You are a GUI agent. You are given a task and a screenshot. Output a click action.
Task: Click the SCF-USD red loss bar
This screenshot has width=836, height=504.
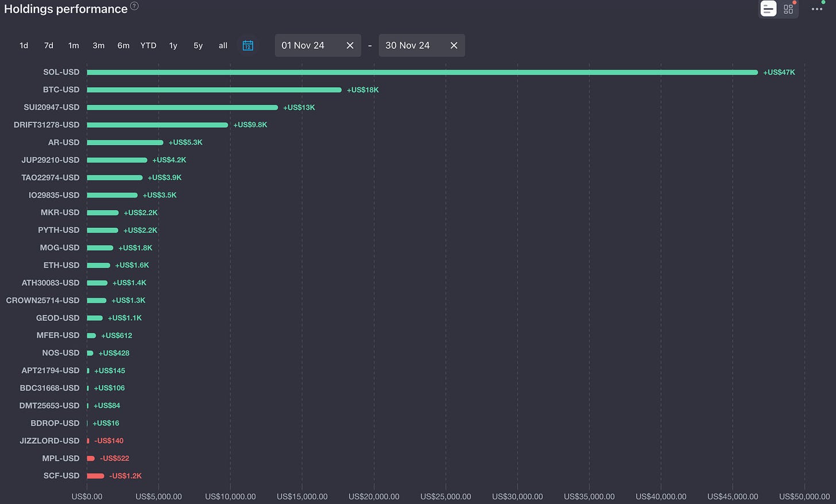pos(95,476)
